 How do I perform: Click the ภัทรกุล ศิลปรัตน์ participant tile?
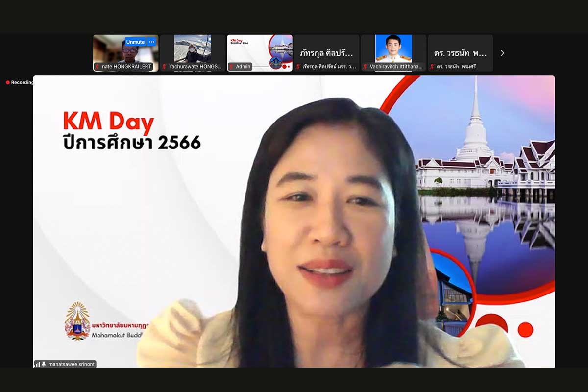[326, 53]
